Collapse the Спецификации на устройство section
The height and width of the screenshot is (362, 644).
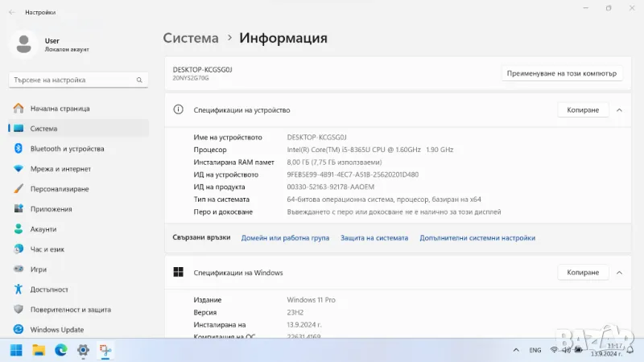(619, 110)
